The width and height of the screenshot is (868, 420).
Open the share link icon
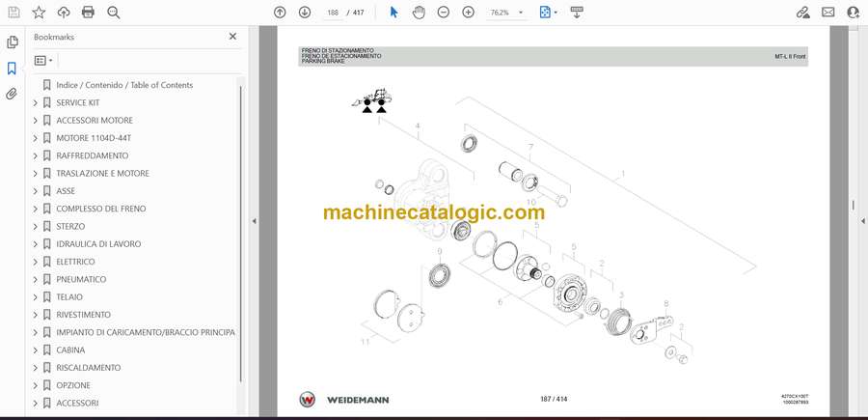[802, 13]
